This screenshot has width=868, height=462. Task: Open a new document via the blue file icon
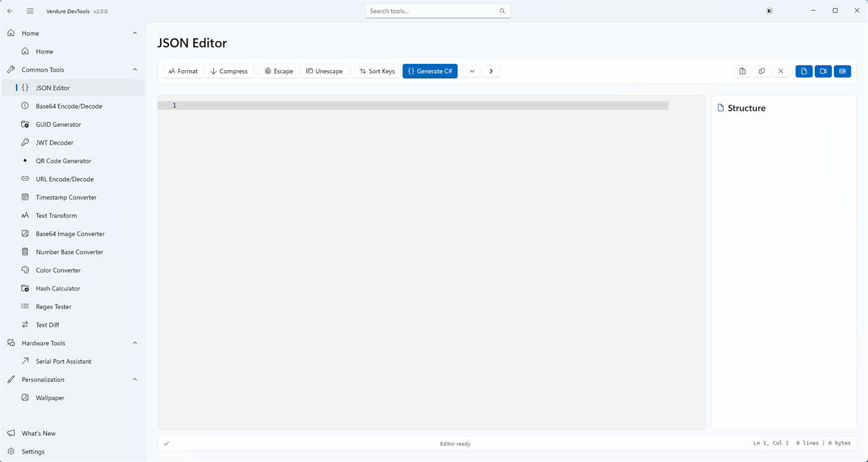(x=803, y=71)
